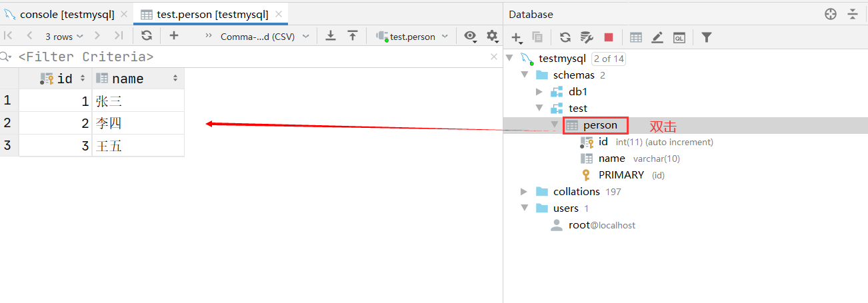Screen dimensions: 868x303
Task: Click the cell containing 王五
Action: click(138, 146)
